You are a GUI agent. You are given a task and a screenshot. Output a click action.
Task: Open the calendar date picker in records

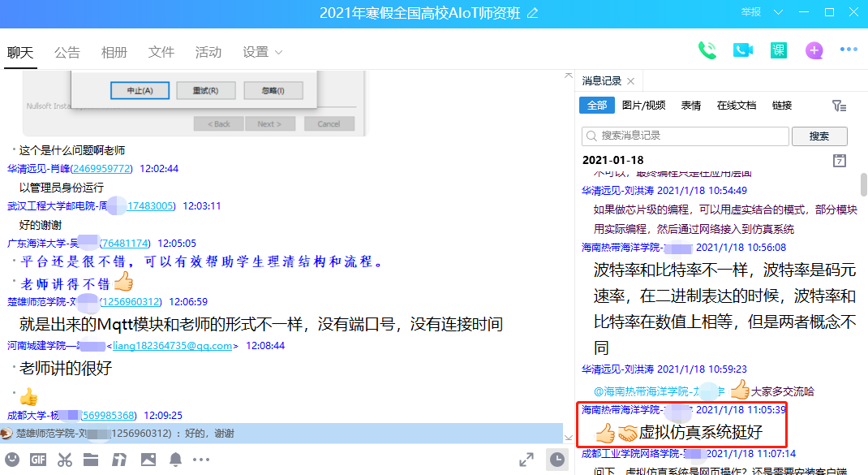pos(840,161)
